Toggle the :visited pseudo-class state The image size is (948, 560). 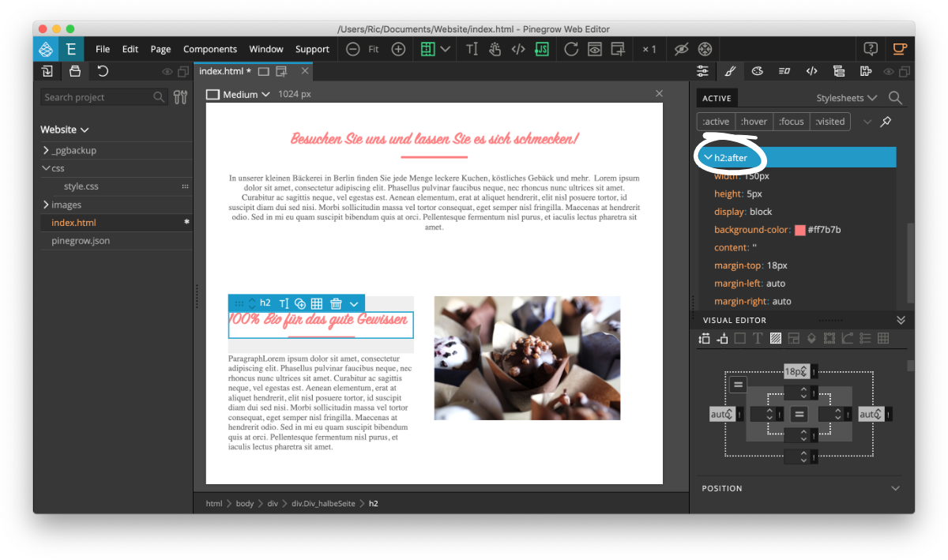pos(829,122)
